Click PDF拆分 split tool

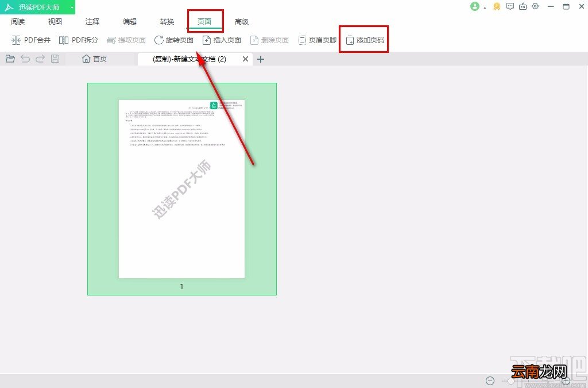click(x=78, y=40)
